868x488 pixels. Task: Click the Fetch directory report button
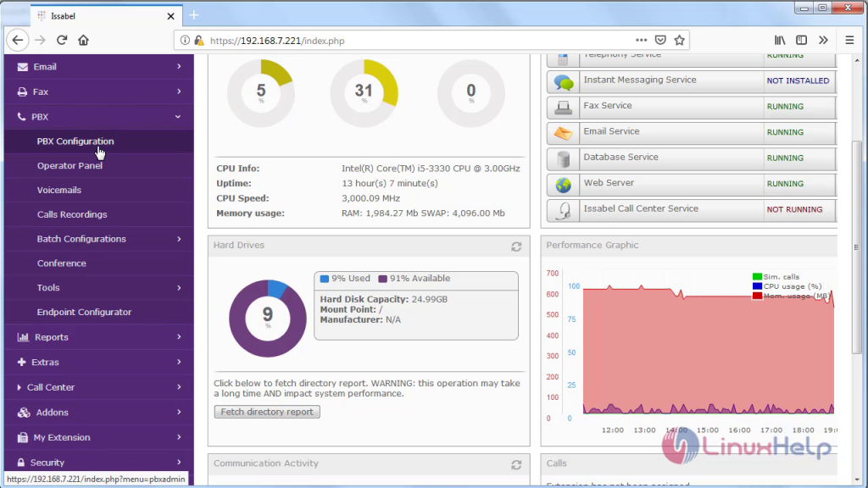click(267, 412)
